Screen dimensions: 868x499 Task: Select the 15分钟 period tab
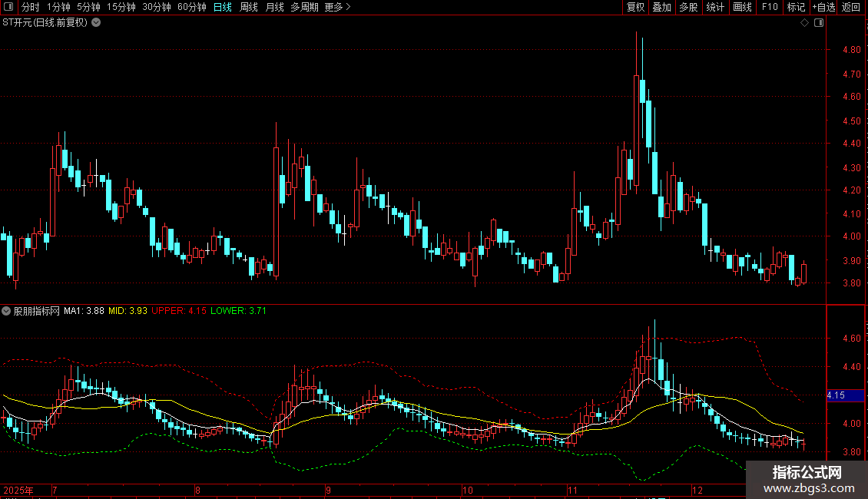(121, 7)
